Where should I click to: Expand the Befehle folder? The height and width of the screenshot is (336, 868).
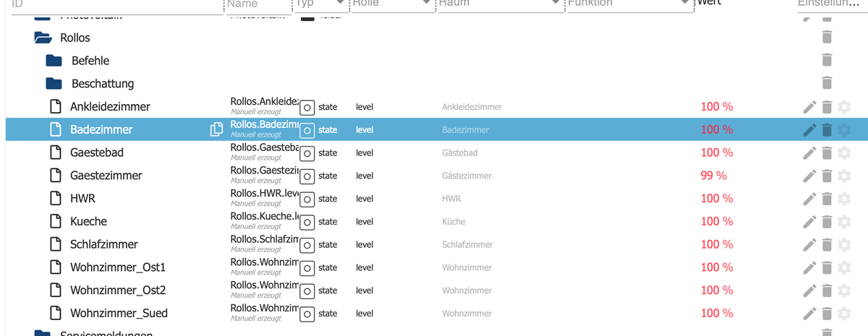[x=54, y=61]
